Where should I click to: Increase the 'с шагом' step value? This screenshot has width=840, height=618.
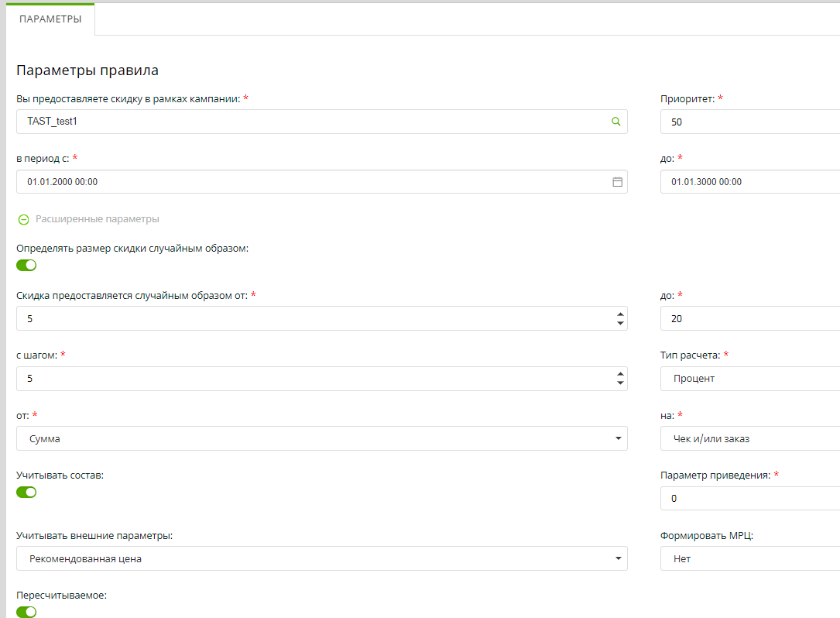(x=619, y=375)
